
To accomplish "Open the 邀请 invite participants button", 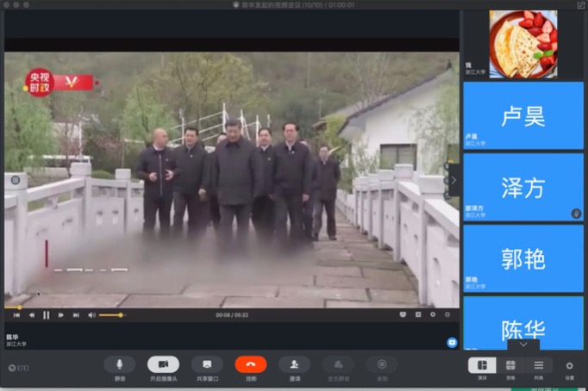I will pyautogui.click(x=294, y=364).
